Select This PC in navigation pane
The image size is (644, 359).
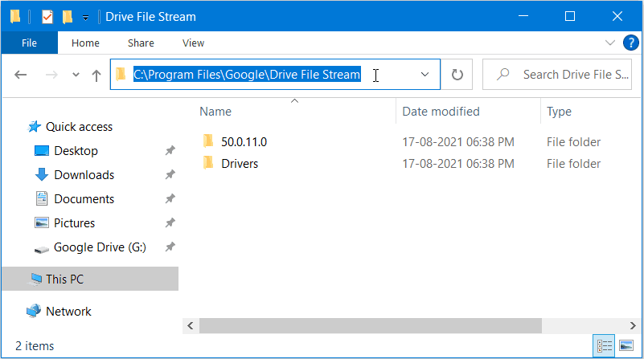90,279
